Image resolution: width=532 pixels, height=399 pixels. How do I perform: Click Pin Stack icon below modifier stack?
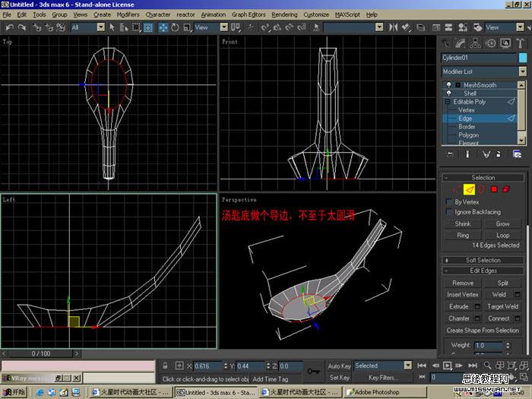click(450, 154)
